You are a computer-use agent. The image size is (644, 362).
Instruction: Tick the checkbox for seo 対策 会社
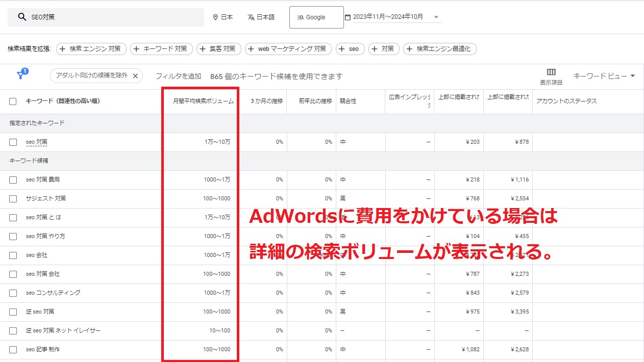13,274
